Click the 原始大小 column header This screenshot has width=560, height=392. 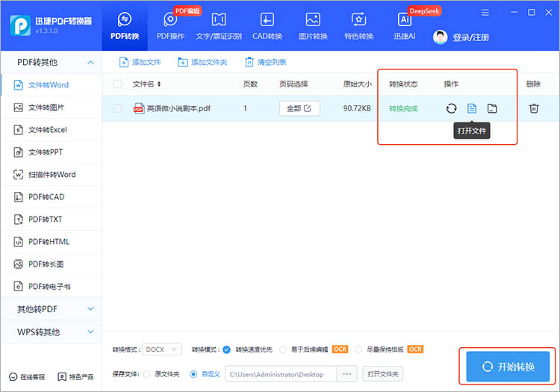pos(357,84)
